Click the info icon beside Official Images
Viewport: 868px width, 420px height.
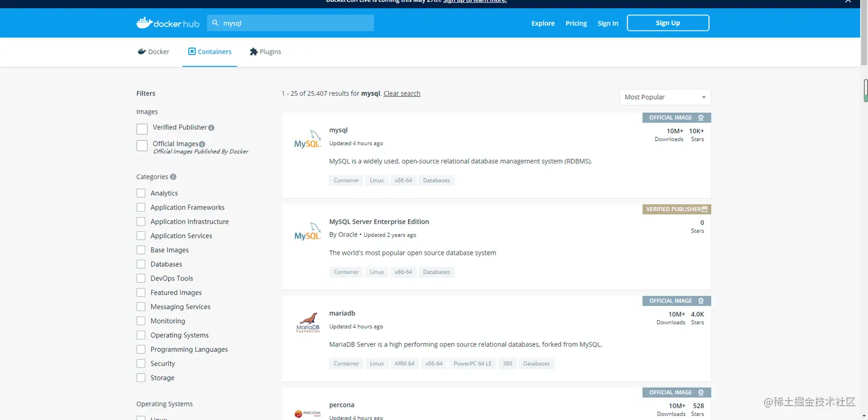(x=202, y=144)
